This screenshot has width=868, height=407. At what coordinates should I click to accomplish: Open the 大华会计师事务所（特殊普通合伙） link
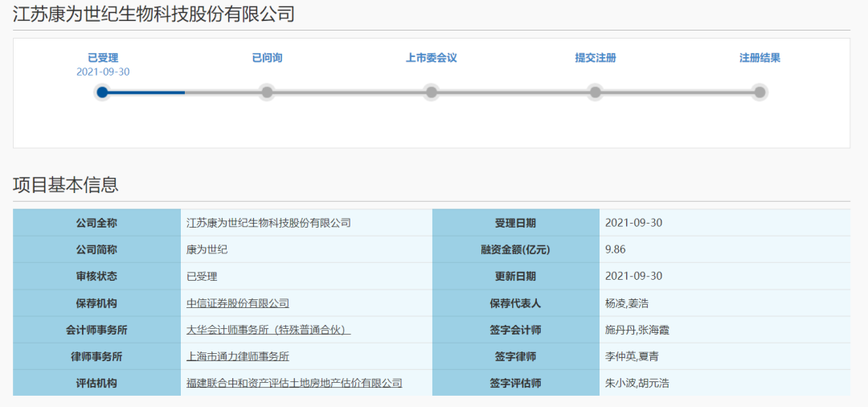[269, 330]
